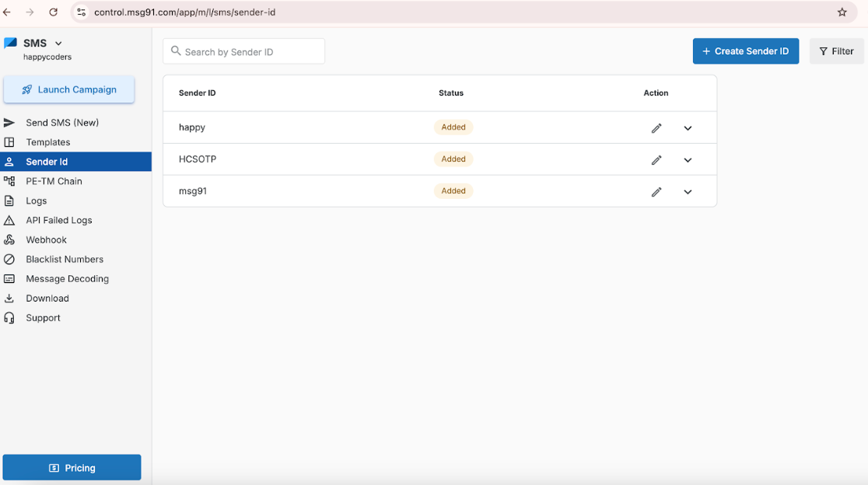Reload the page with the refresh icon
Viewport: 868px width, 485px height.
(53, 12)
